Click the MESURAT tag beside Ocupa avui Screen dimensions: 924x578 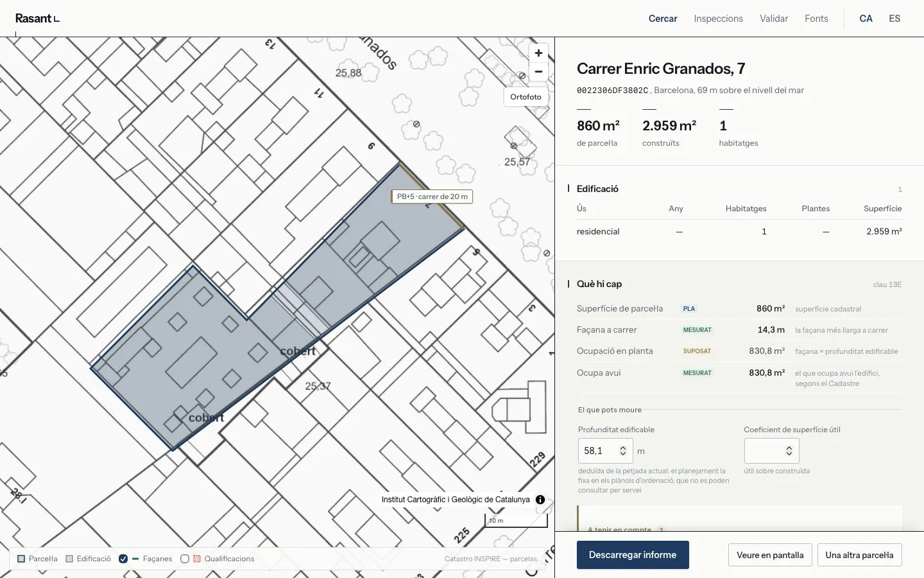pos(697,373)
